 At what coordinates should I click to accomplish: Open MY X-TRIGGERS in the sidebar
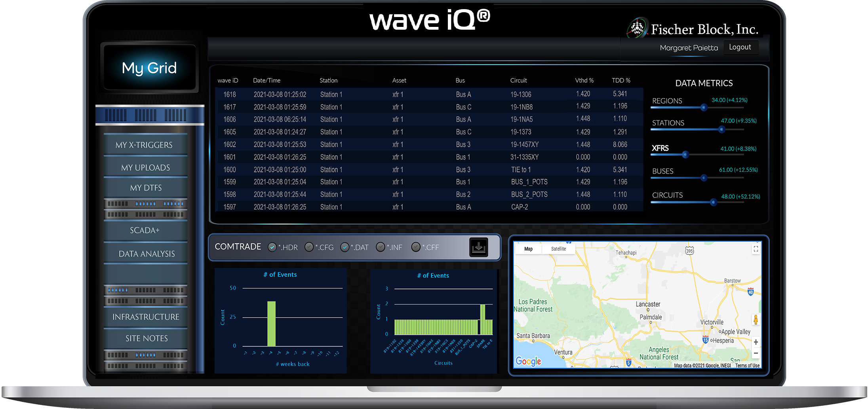click(x=144, y=145)
